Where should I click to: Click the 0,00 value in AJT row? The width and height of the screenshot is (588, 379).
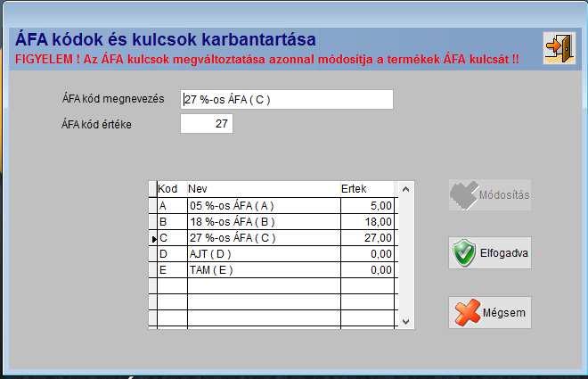pos(367,254)
